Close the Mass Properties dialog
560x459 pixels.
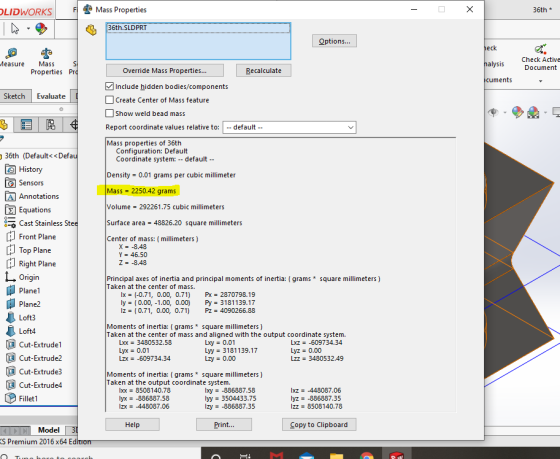470,9
